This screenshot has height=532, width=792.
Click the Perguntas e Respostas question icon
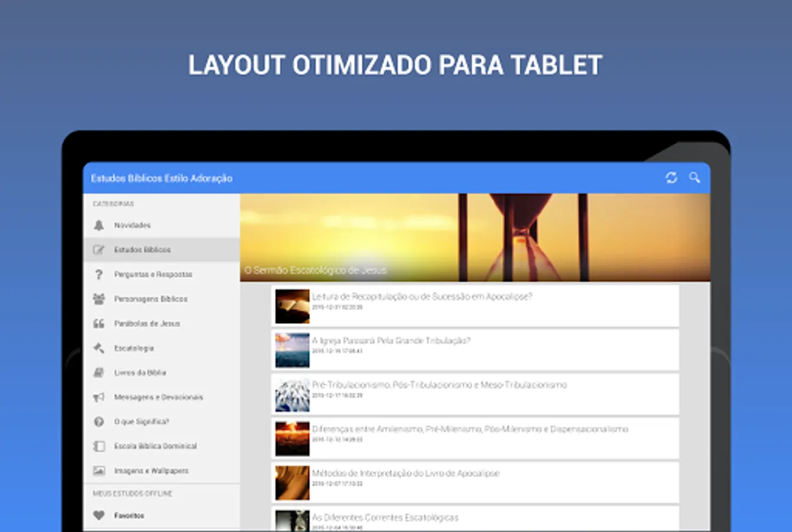click(99, 274)
